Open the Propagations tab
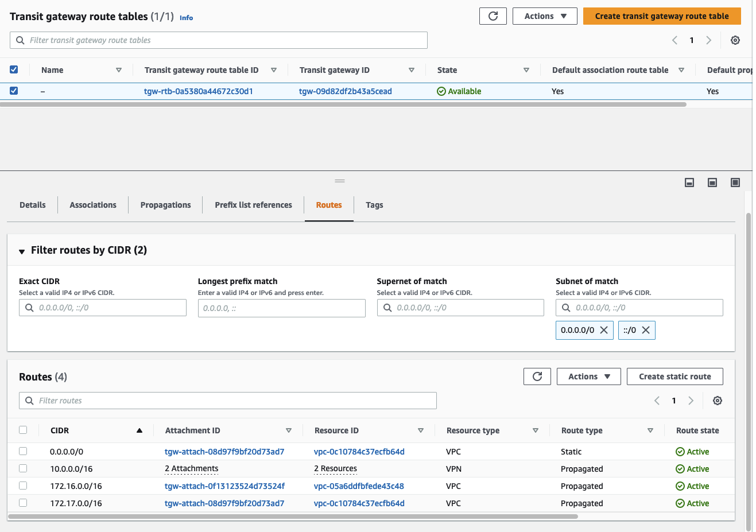The height and width of the screenshot is (532, 756). 165,205
